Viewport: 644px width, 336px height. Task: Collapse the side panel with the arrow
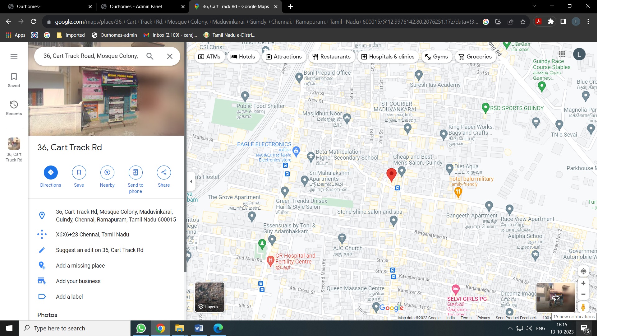pos(191,181)
